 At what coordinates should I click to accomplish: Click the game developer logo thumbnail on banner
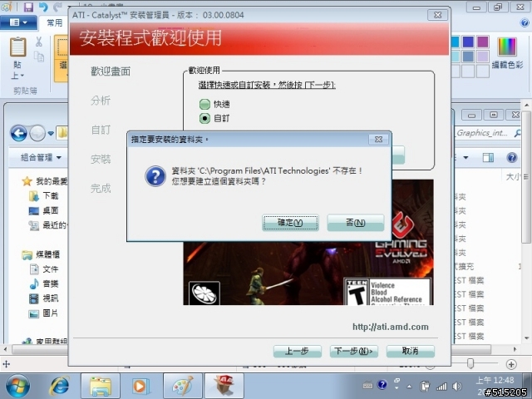click(204, 293)
